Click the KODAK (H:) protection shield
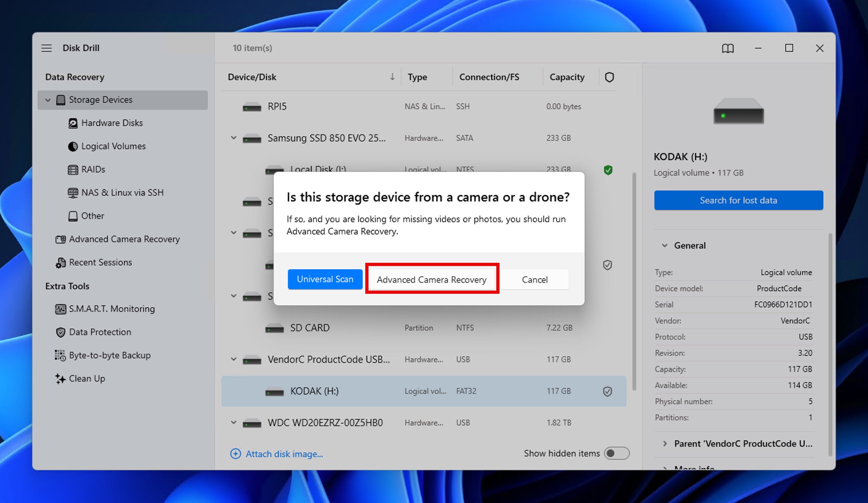Image resolution: width=868 pixels, height=503 pixels. pyautogui.click(x=607, y=391)
